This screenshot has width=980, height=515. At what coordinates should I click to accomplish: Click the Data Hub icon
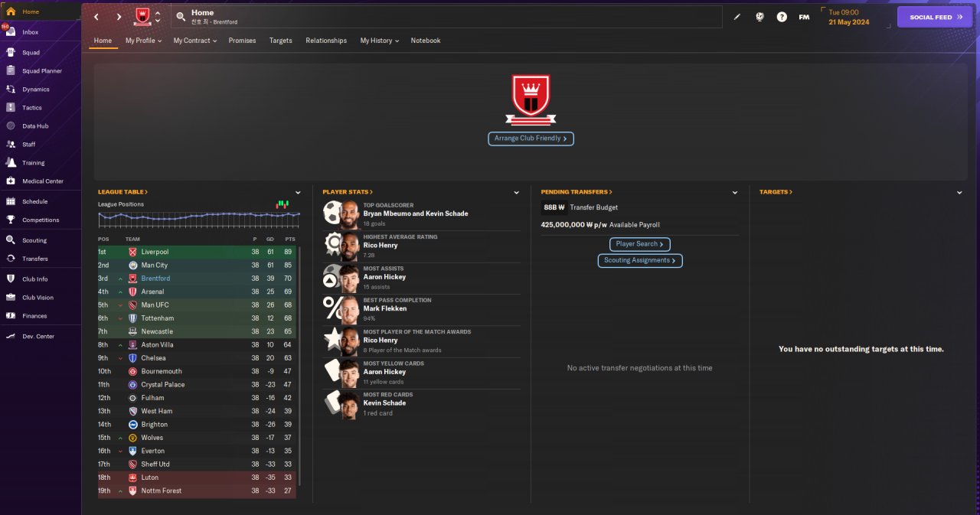pyautogui.click(x=11, y=126)
